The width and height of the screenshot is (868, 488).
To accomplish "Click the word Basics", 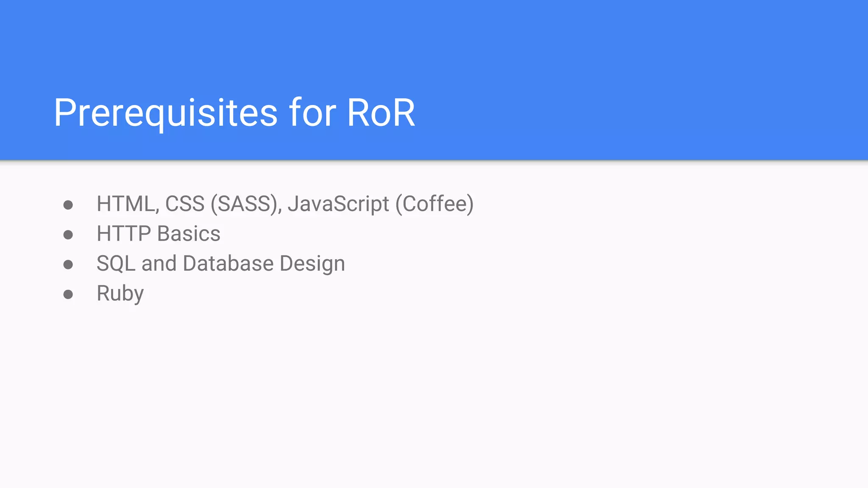I will tap(189, 234).
